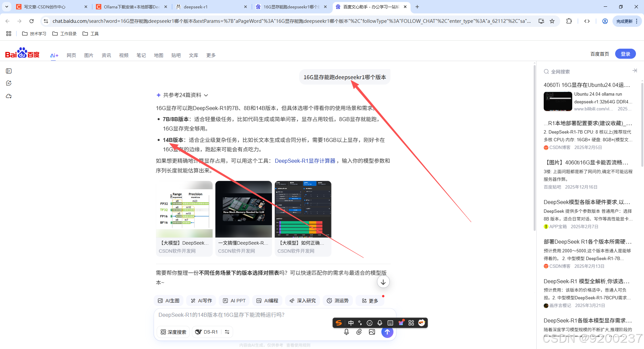Attach a file with paperclip icon
The width and height of the screenshot is (644, 349).
(359, 332)
